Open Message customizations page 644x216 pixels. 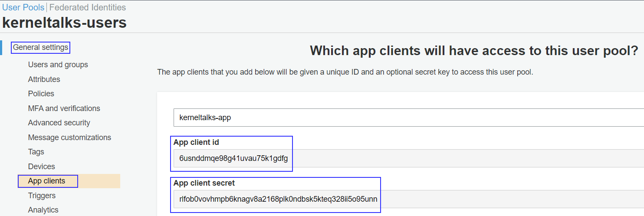[x=70, y=137]
